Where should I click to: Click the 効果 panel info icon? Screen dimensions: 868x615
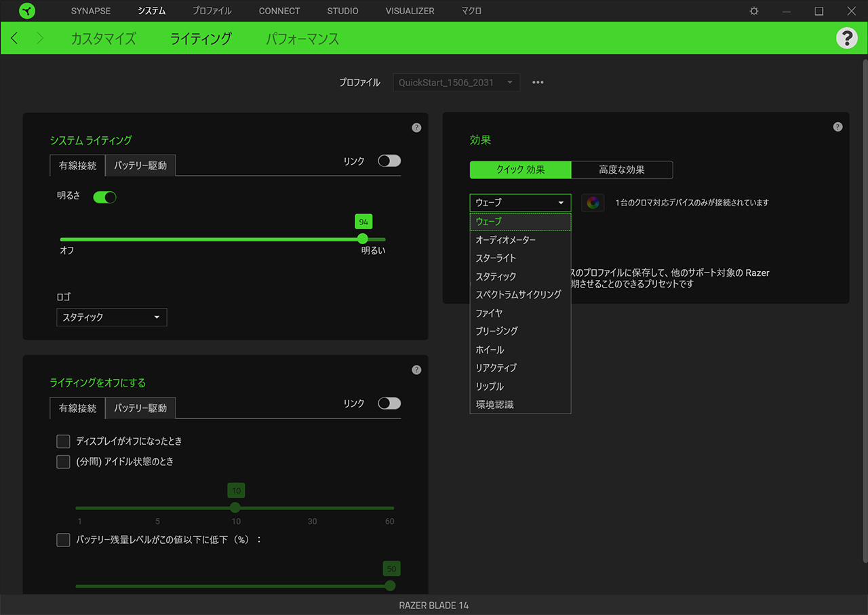pos(837,127)
